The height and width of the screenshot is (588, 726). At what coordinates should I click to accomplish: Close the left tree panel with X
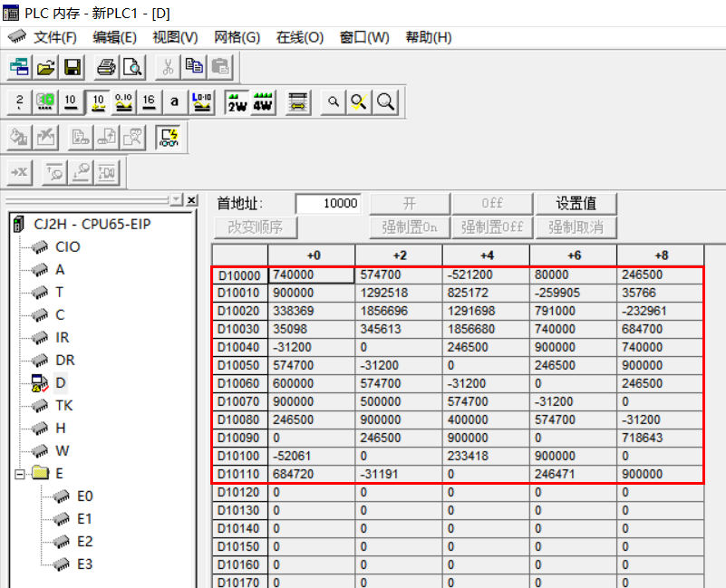pyautogui.click(x=191, y=200)
